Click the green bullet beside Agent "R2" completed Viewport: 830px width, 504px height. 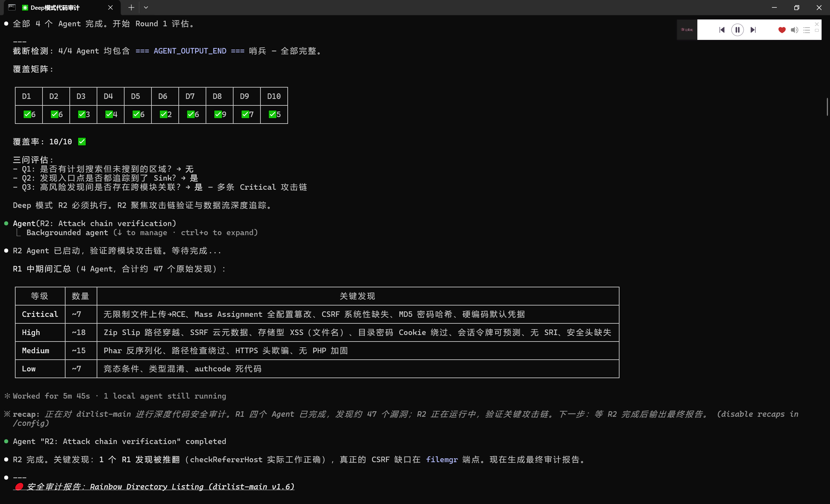point(6,441)
